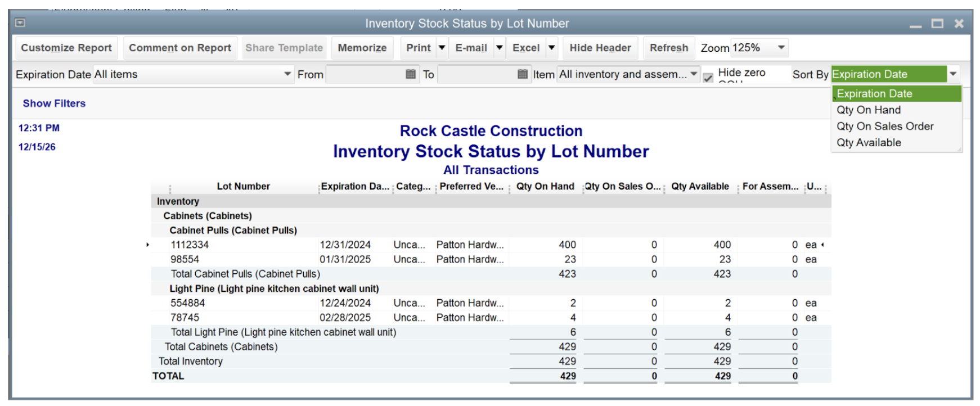This screenshot has width=980, height=406.
Task: Expand the E-mail button dropdown arrow
Action: (x=499, y=48)
